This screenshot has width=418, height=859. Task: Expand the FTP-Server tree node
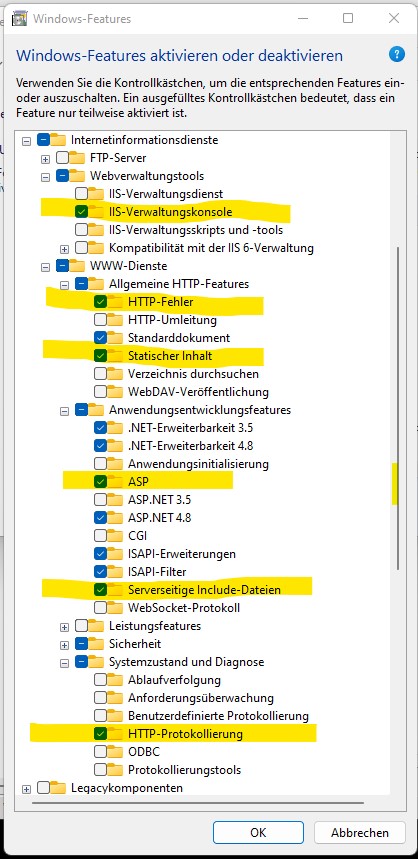[x=45, y=159]
